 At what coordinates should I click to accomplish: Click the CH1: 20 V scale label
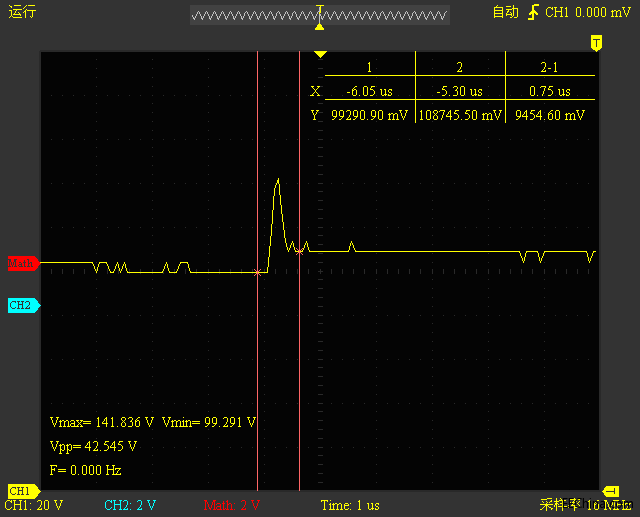33,506
